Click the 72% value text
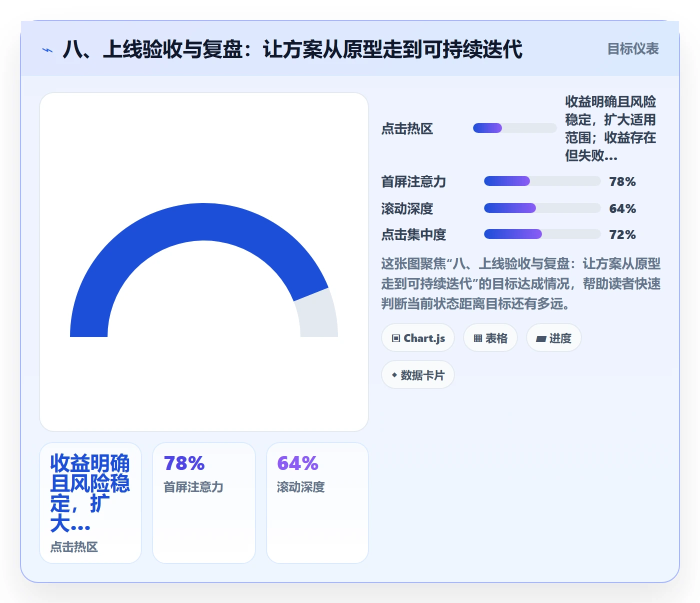 click(622, 234)
